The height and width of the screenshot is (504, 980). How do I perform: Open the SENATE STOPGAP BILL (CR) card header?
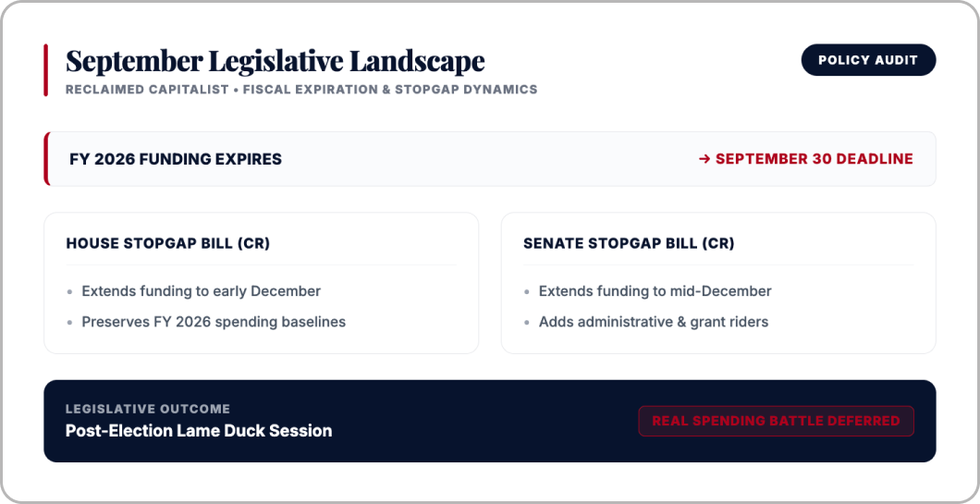pos(629,243)
